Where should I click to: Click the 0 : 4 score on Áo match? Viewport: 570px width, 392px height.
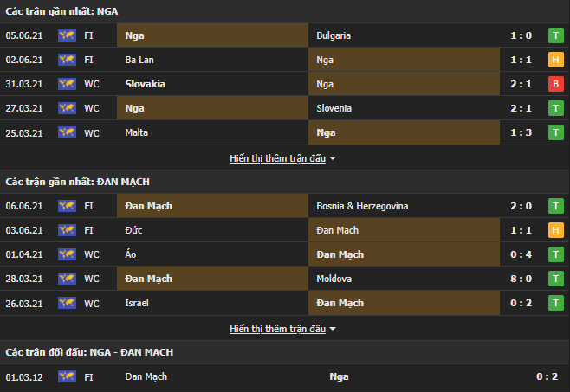pos(521,254)
